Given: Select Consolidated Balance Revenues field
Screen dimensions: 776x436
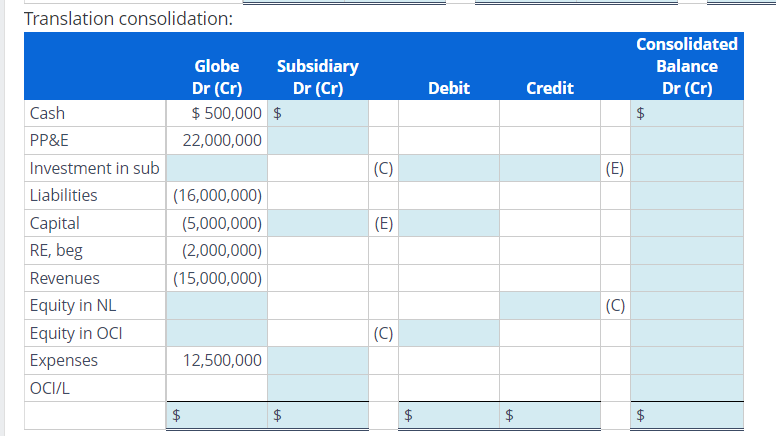Looking at the screenshot, I should click(687, 278).
